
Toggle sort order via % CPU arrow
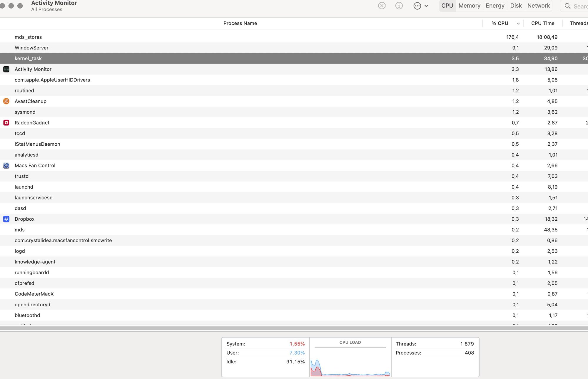pyautogui.click(x=518, y=24)
